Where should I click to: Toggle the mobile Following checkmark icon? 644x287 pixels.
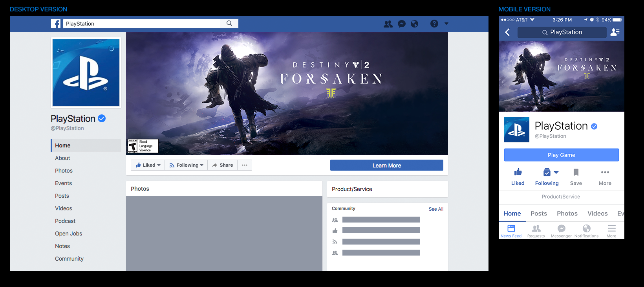547,172
